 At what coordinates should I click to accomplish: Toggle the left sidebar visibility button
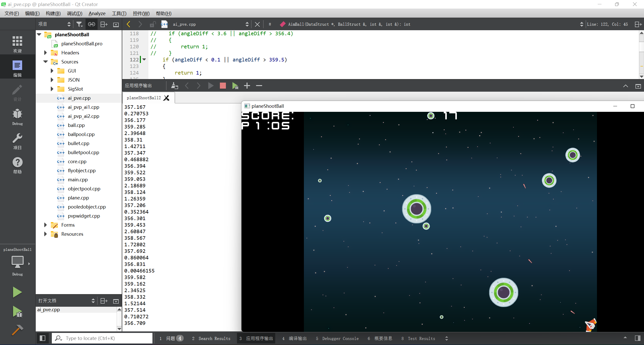pyautogui.click(x=43, y=338)
